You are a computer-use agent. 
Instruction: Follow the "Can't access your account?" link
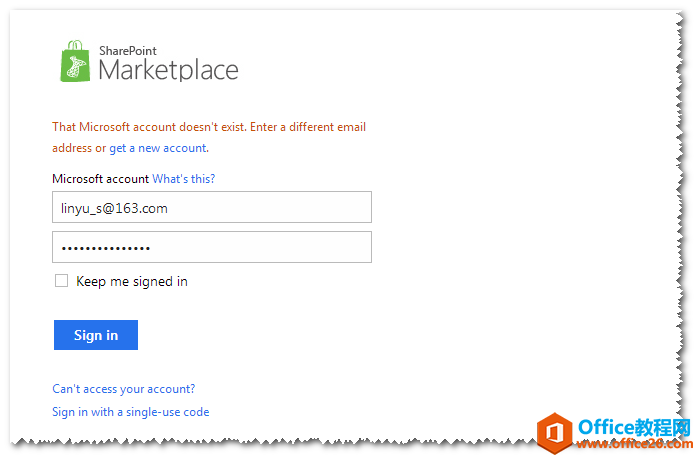(124, 389)
